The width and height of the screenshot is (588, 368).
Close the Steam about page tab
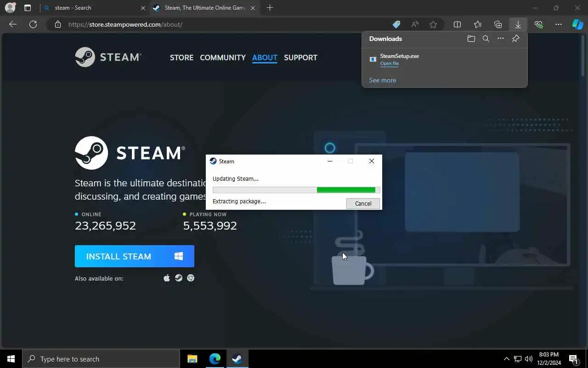(253, 8)
